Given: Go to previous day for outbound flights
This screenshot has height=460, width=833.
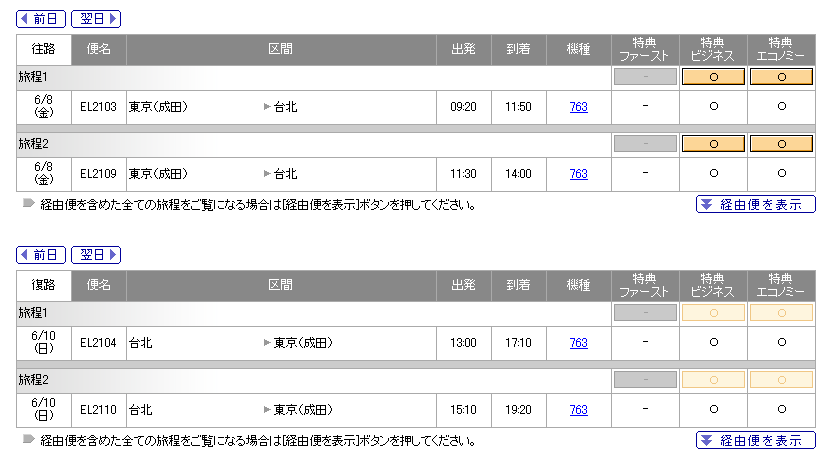Looking at the screenshot, I should [x=41, y=19].
